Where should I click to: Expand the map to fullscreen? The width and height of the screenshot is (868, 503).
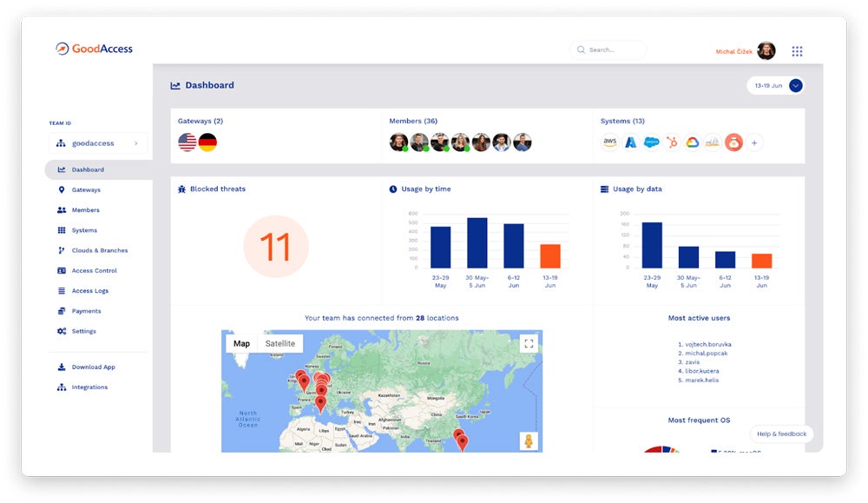pos(529,342)
